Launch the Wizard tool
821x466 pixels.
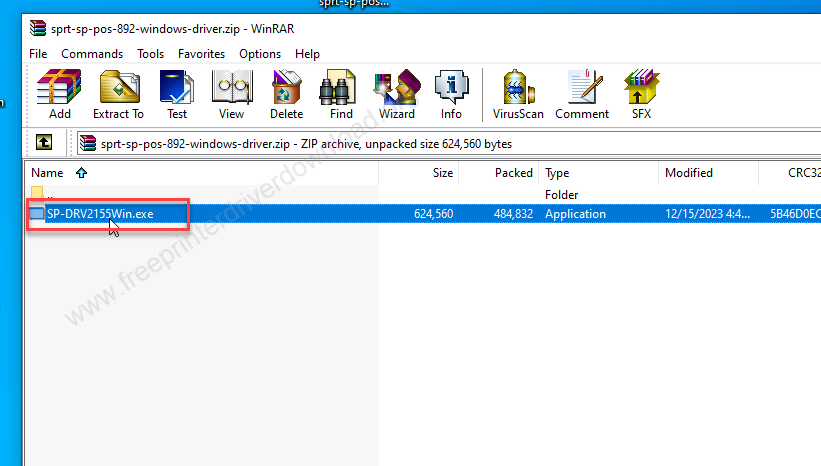[x=397, y=94]
